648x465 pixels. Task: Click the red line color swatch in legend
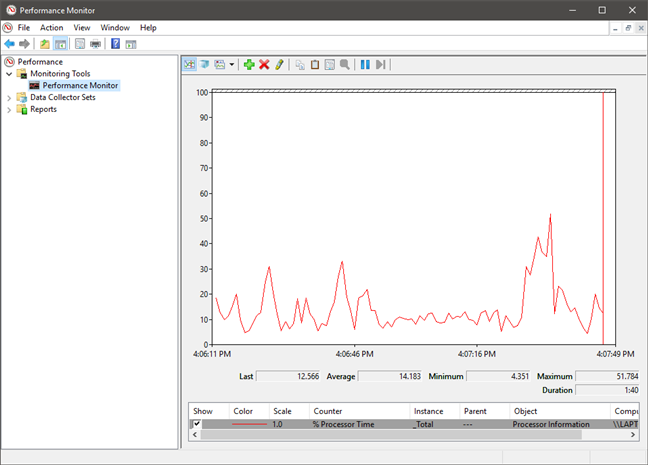(x=249, y=424)
